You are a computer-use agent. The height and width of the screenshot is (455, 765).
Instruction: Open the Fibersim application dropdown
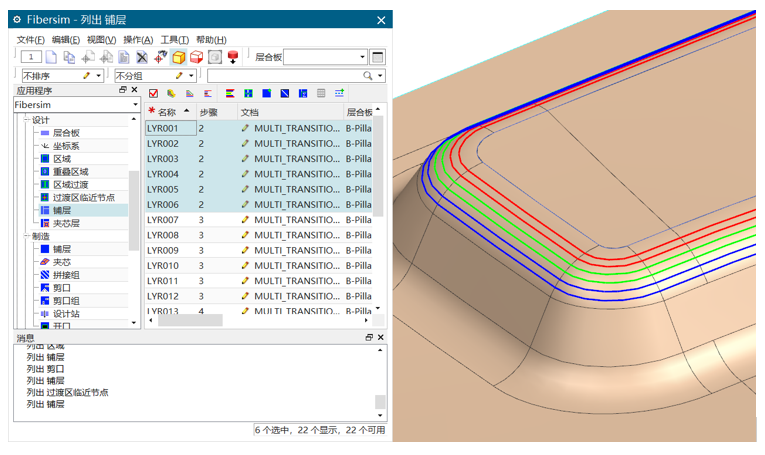point(135,105)
